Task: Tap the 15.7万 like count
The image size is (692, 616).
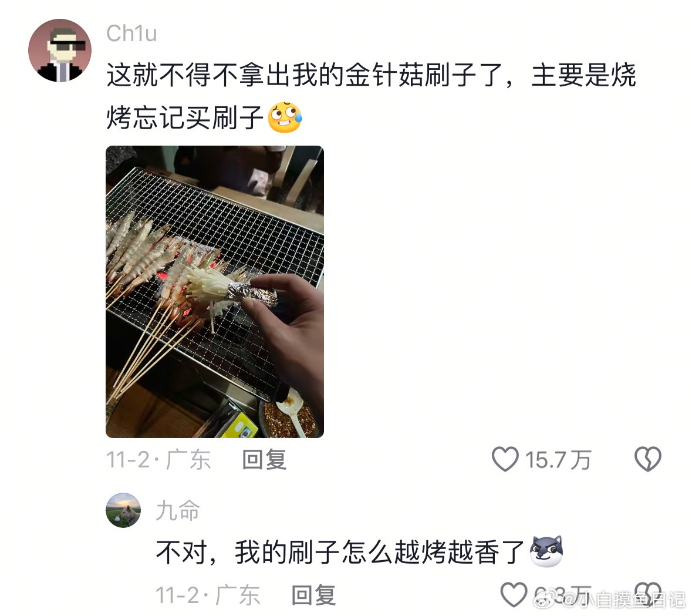Action: (x=558, y=460)
